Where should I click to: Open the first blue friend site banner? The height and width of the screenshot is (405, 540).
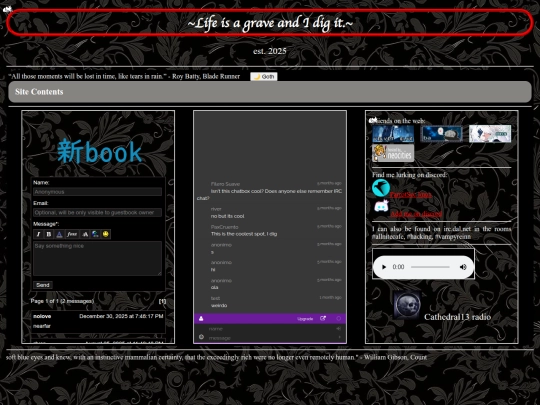393,134
